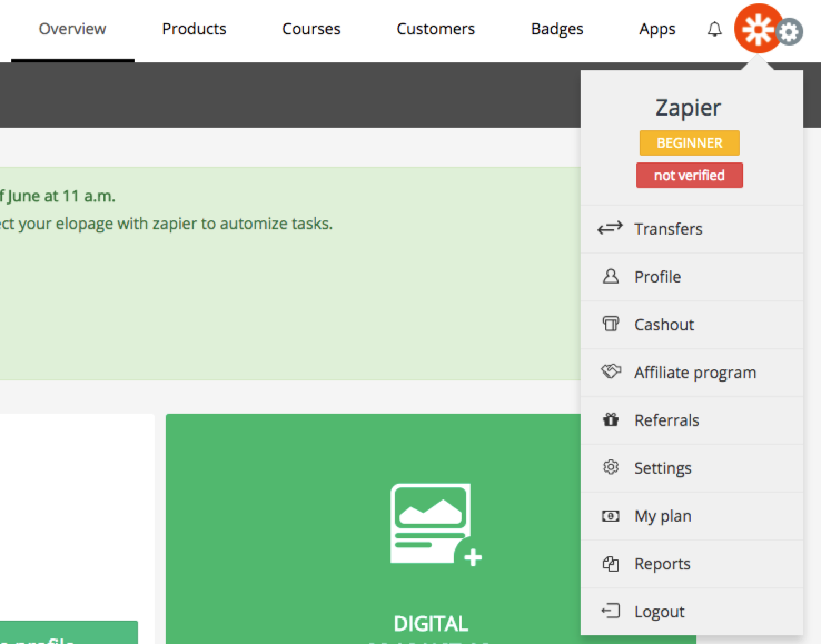Viewport: 821px width, 644px height.
Task: Select Logout to sign out
Action: coord(692,612)
